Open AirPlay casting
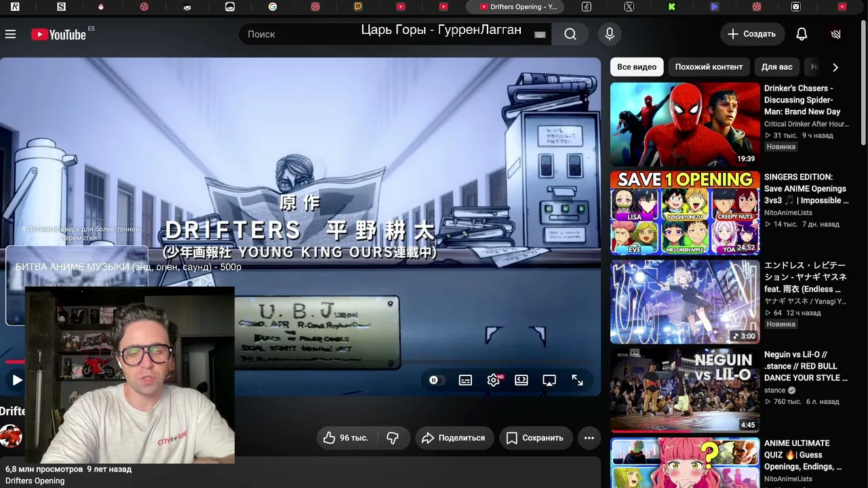 tap(549, 380)
